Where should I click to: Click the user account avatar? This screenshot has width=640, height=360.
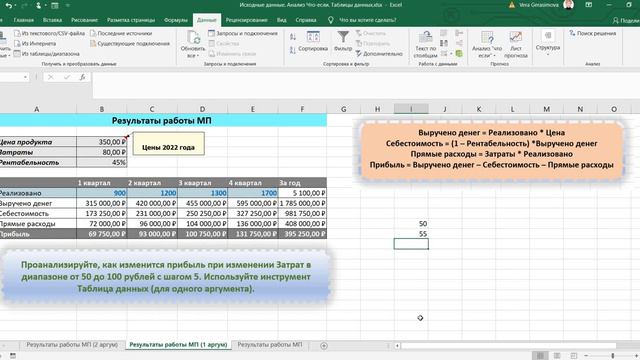tap(569, 5)
